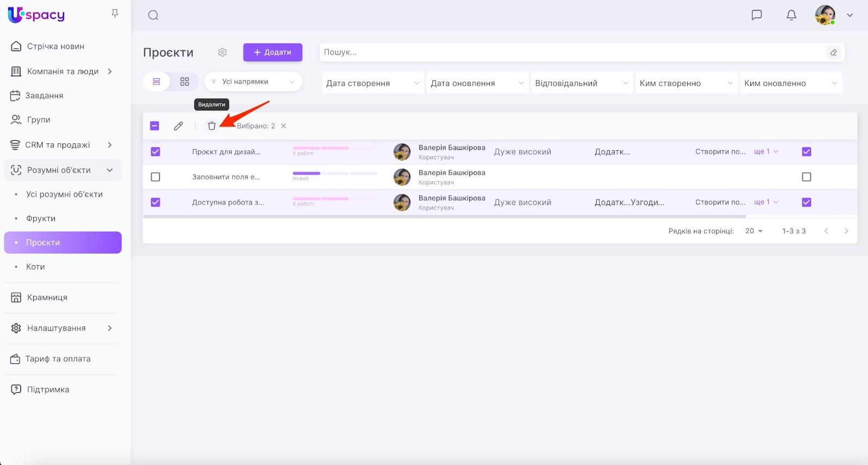Uncheck the 'Проєкт для дизай...' row checkbox
Image resolution: width=868 pixels, height=465 pixels.
coord(156,152)
